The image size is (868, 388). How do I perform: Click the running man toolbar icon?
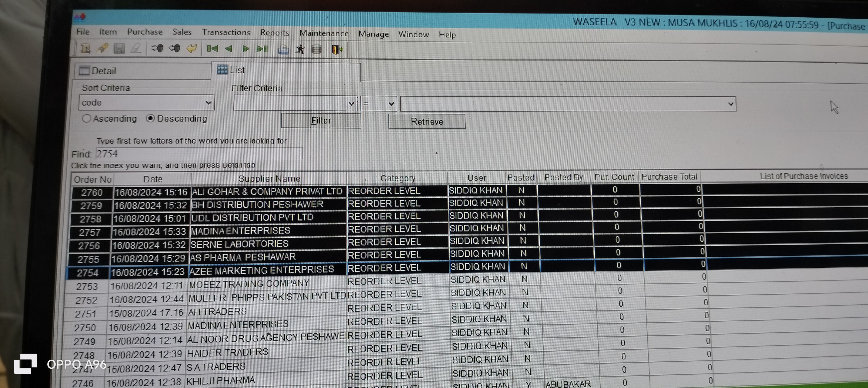click(x=300, y=50)
